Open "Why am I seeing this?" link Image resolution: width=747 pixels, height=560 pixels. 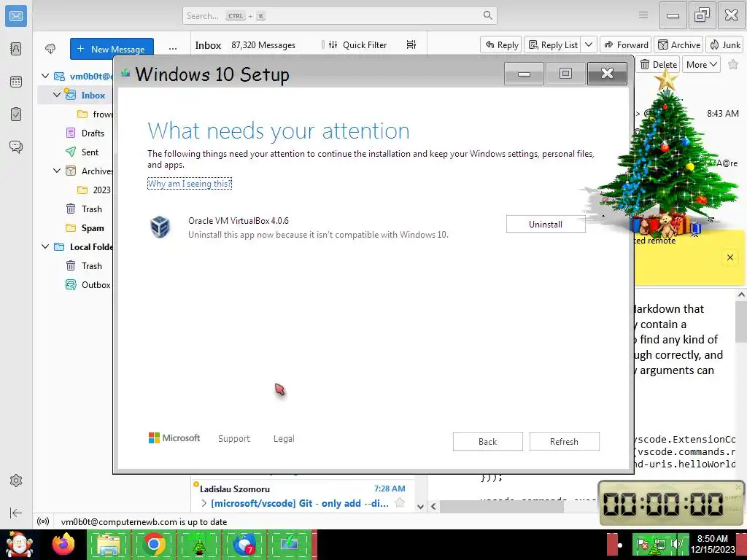pos(190,183)
